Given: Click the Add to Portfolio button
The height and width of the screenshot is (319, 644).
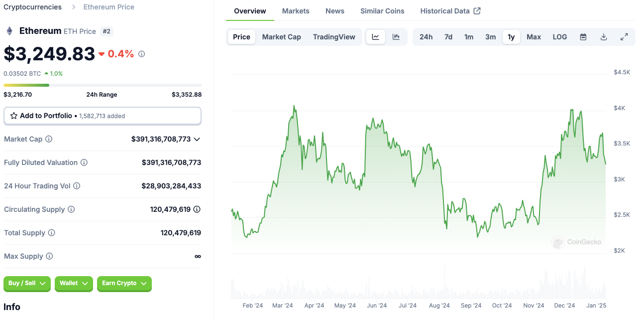Looking at the screenshot, I should (x=103, y=116).
